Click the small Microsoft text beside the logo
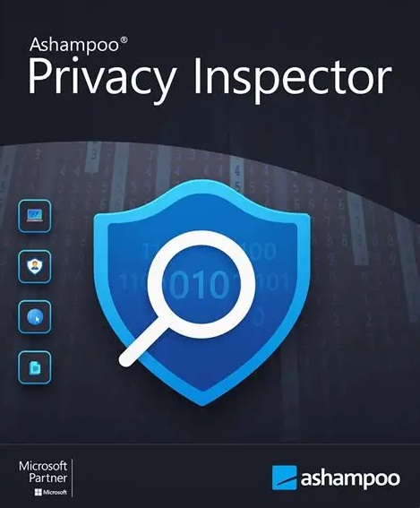The width and height of the screenshot is (420, 508). 55,492
